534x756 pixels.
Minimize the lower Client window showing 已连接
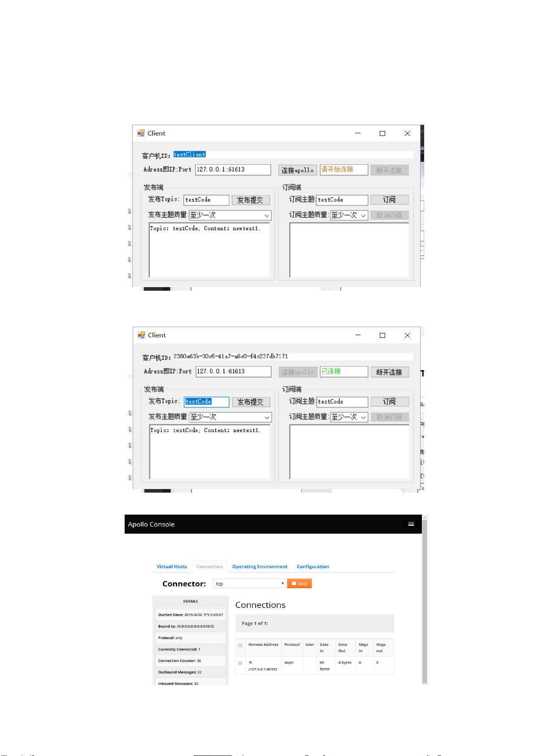358,335
